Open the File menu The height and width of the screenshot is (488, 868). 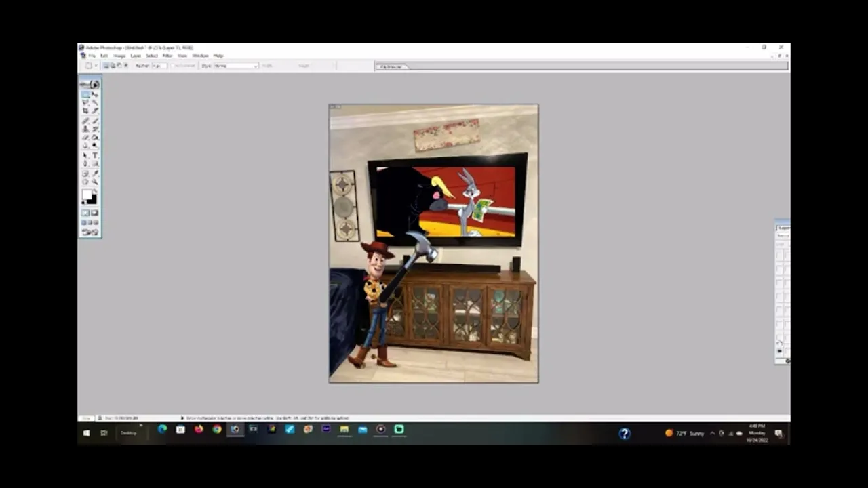point(92,56)
